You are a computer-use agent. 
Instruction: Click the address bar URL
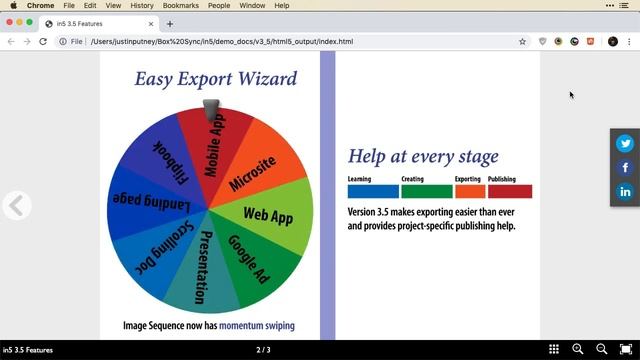(x=222, y=42)
